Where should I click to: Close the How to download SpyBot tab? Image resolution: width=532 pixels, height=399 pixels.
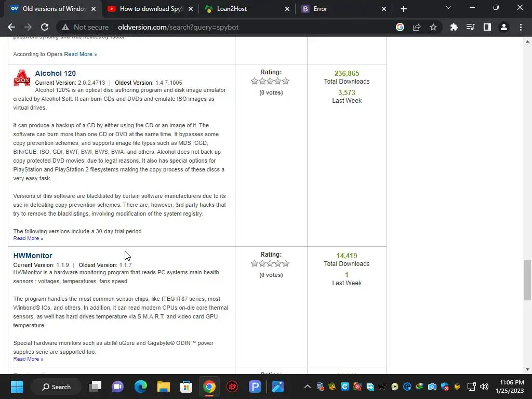pos(191,9)
